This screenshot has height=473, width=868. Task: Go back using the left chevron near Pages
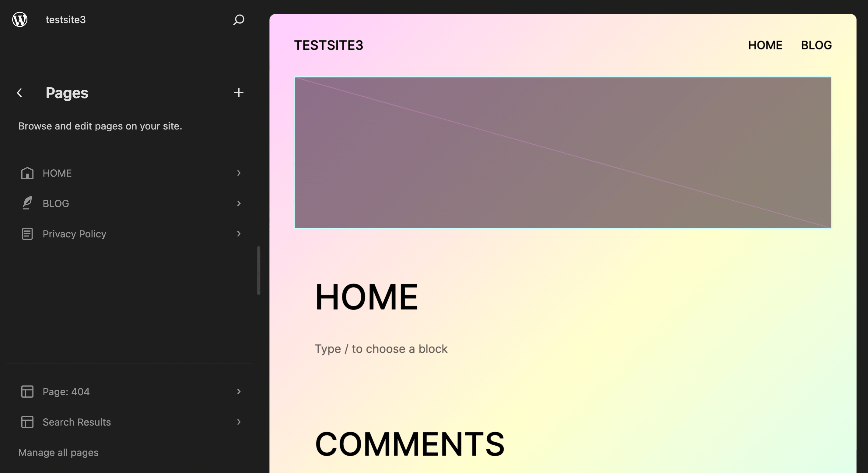coord(19,93)
